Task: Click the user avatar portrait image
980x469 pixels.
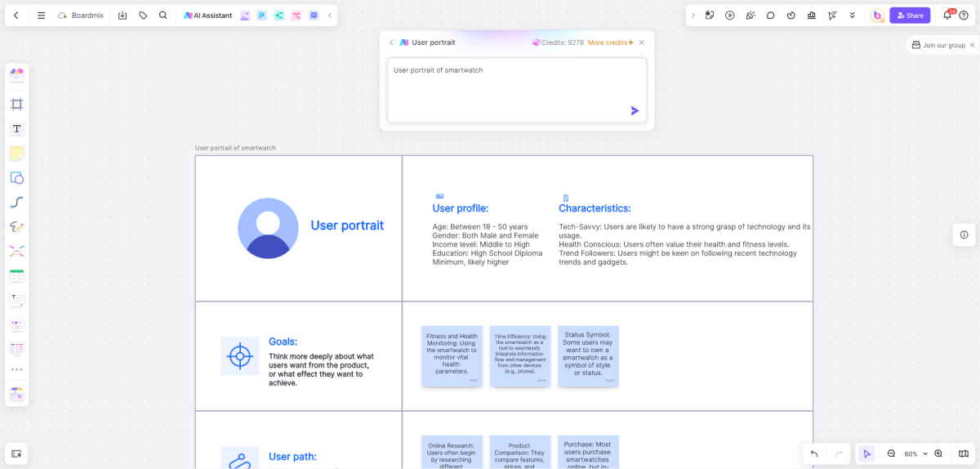Action: point(268,228)
